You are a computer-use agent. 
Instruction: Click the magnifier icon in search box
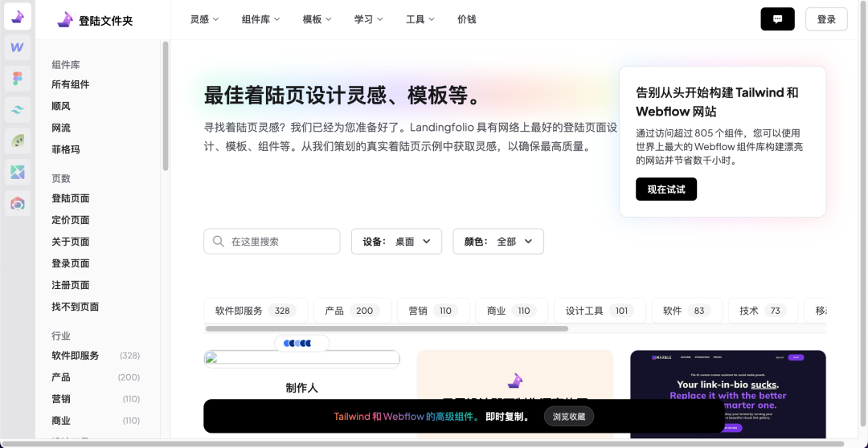click(x=218, y=242)
